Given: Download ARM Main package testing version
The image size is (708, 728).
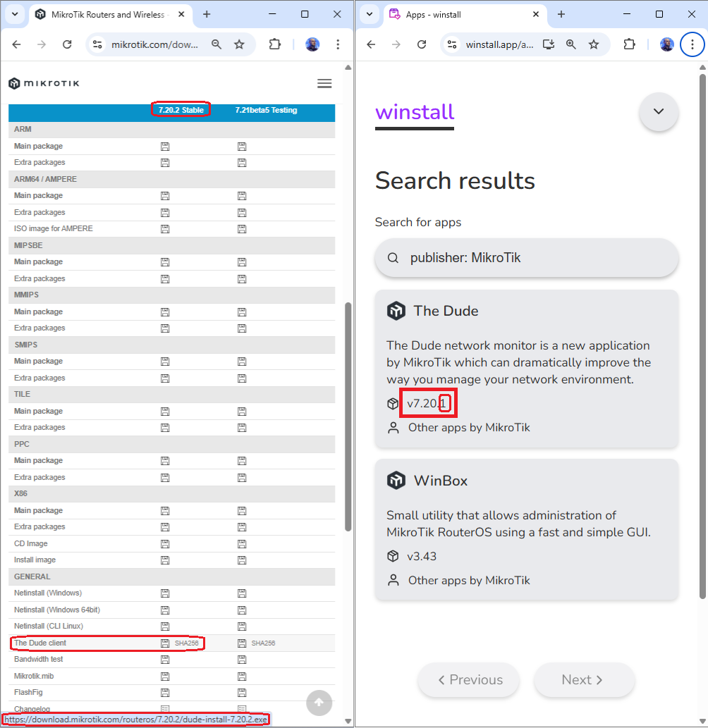Looking at the screenshot, I should pos(242,147).
